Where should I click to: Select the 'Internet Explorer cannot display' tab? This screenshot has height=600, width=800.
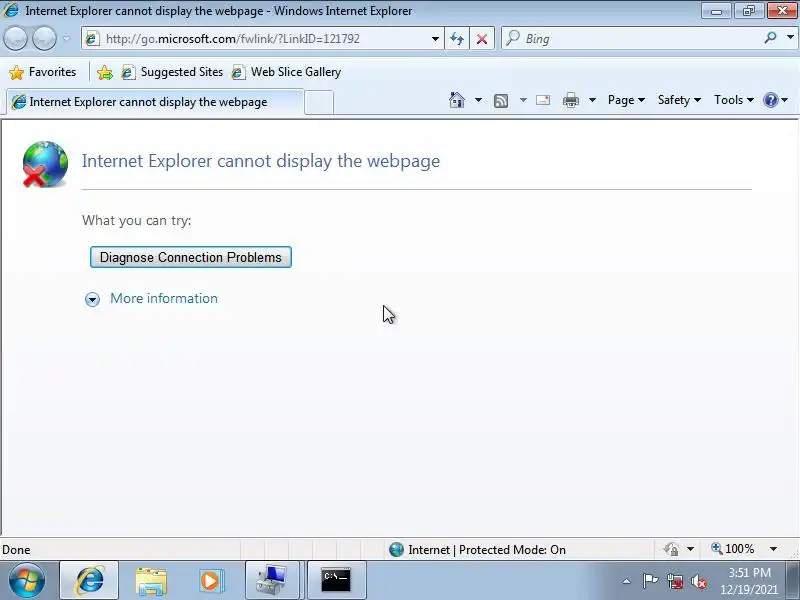tap(155, 102)
